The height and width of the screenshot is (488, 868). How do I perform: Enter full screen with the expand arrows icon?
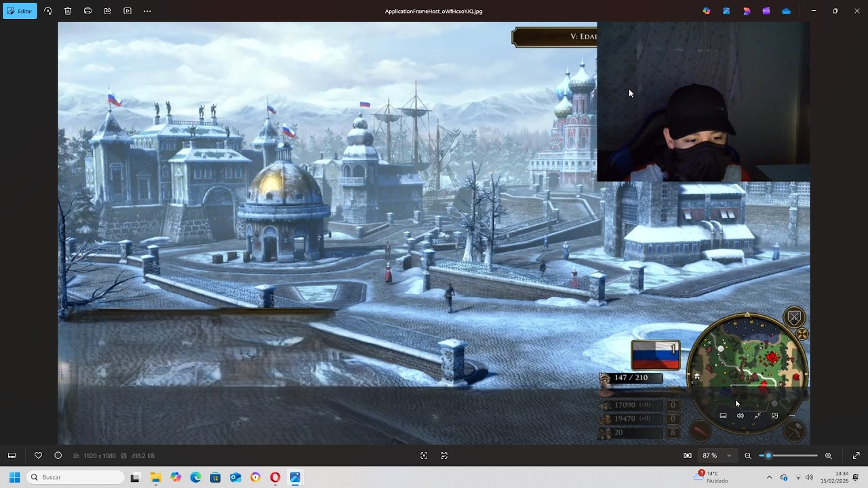[x=856, y=455]
